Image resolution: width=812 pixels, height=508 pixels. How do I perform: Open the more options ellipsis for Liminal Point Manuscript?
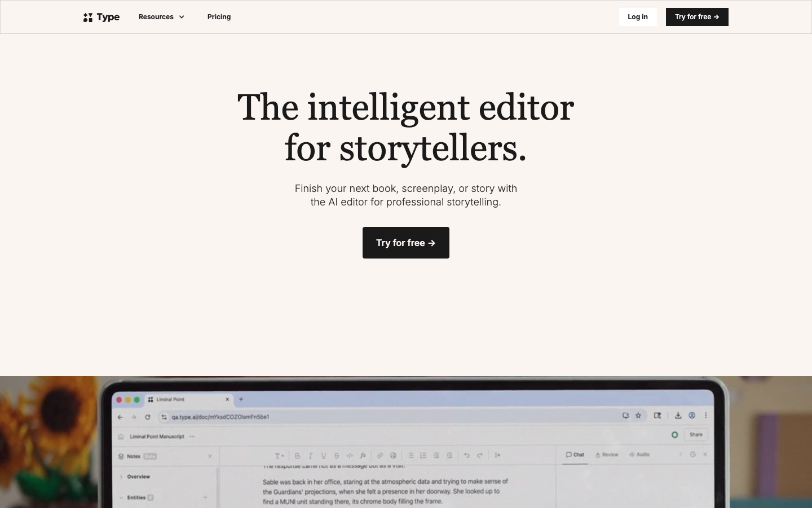192,436
